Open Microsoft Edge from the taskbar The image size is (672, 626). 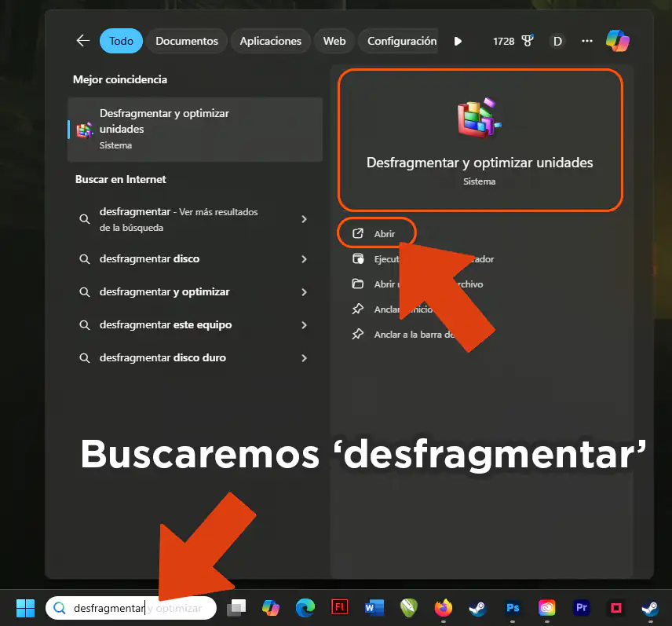pos(305,608)
